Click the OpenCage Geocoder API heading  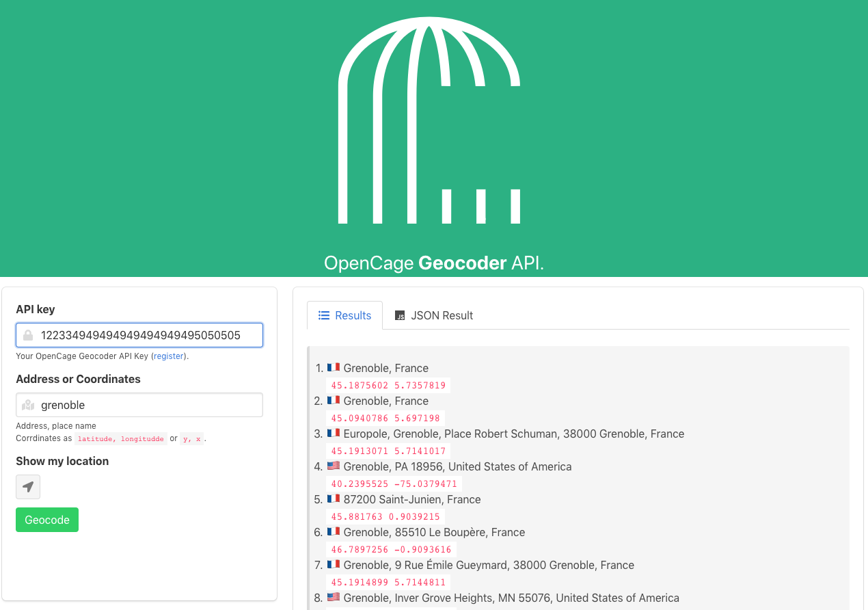click(x=434, y=263)
